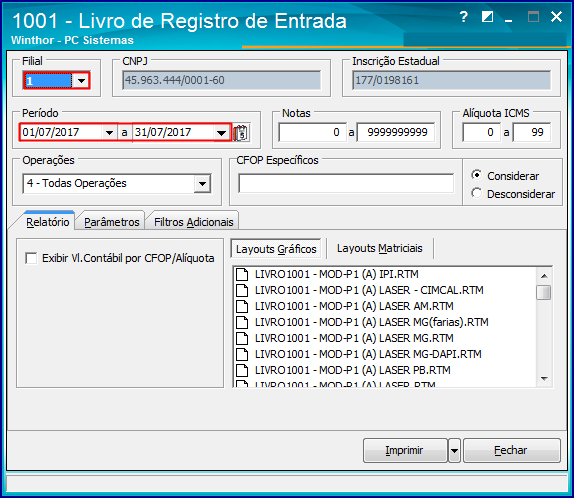Screen dimensions: 574x498
Task: Select layout MOD-P1 (A) LASER - CIMCAL.RTM
Action: pyautogui.click(x=369, y=290)
